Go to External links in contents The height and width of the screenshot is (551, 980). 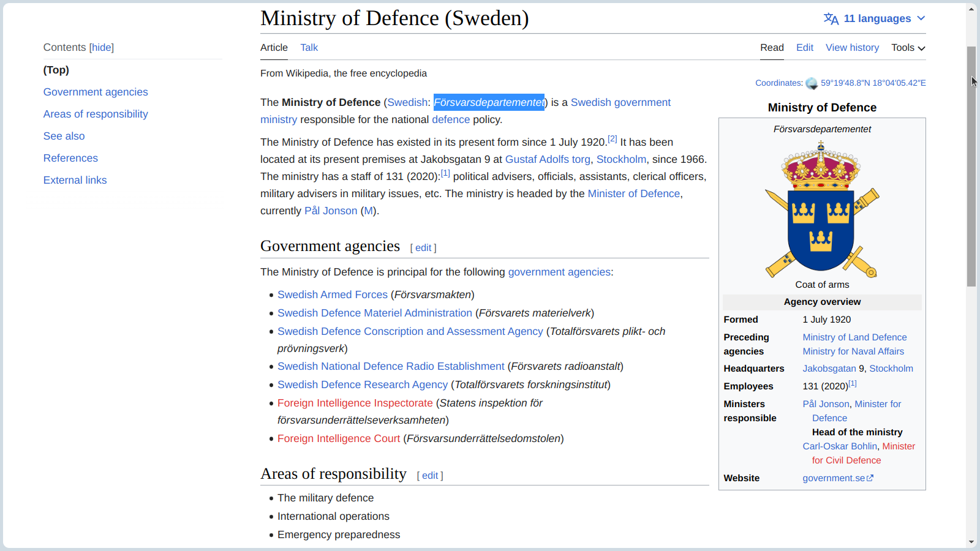tap(75, 181)
